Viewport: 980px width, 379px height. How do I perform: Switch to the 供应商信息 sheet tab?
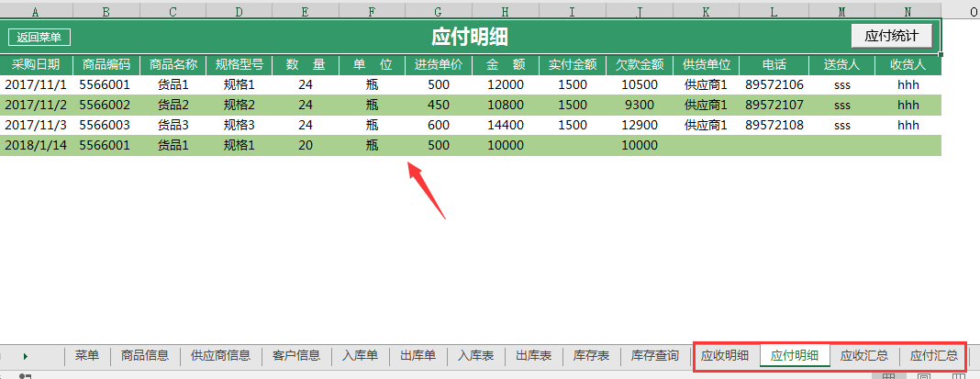pyautogui.click(x=220, y=356)
